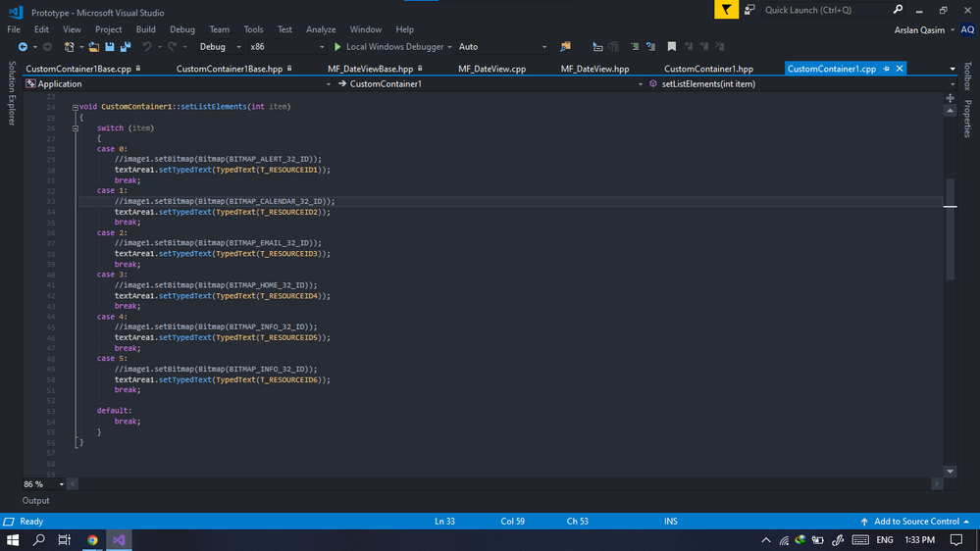Click the Redo arrow icon
This screenshot has height=551, width=980.
172,47
